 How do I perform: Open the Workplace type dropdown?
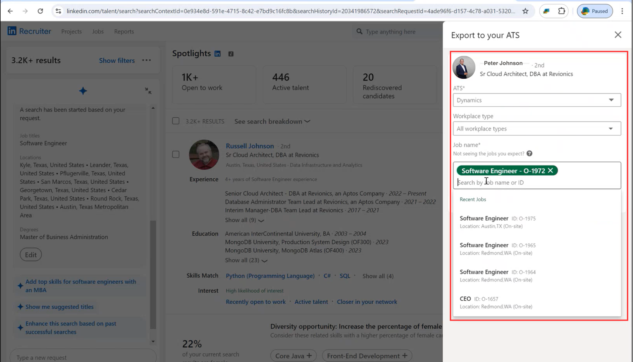[537, 129]
